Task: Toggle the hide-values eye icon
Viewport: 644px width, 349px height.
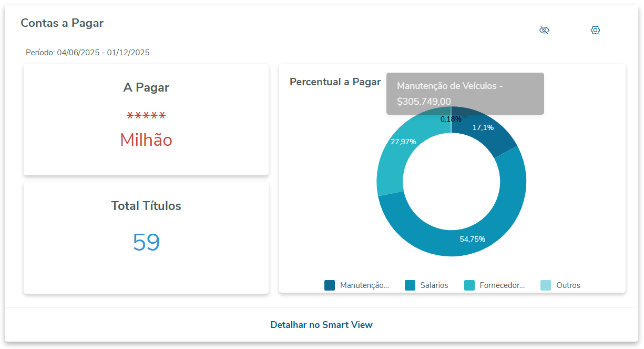Action: [544, 30]
